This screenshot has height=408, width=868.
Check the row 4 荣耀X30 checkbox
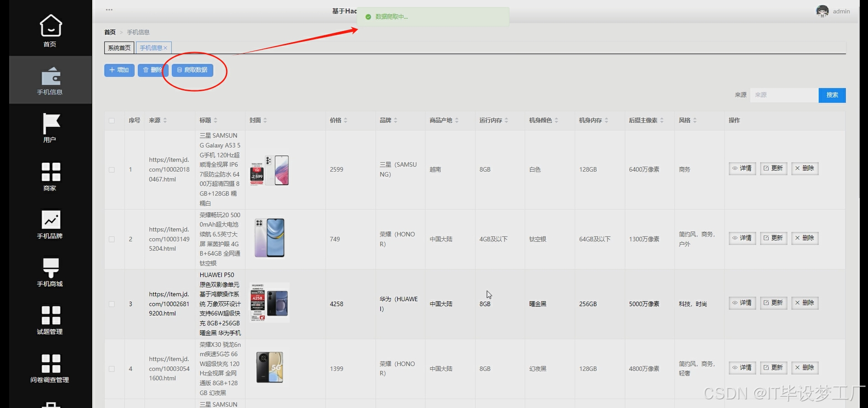click(x=112, y=369)
